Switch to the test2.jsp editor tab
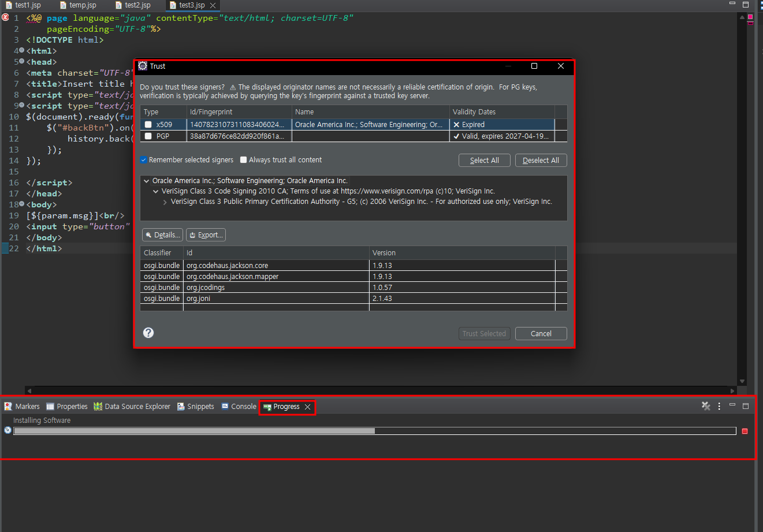This screenshot has height=532, width=763. [133, 5]
